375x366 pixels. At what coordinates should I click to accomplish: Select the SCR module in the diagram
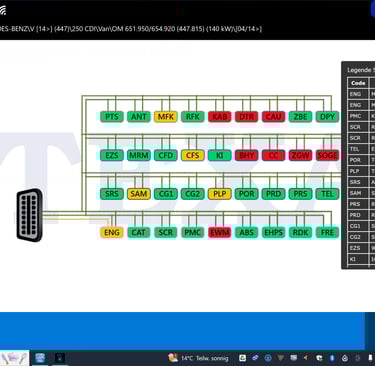[x=166, y=232]
